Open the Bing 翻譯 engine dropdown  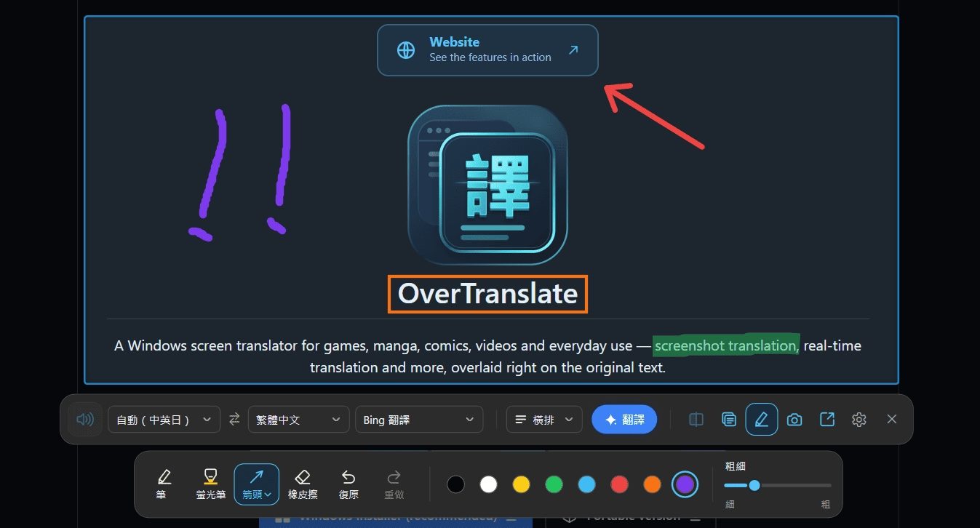click(x=418, y=420)
